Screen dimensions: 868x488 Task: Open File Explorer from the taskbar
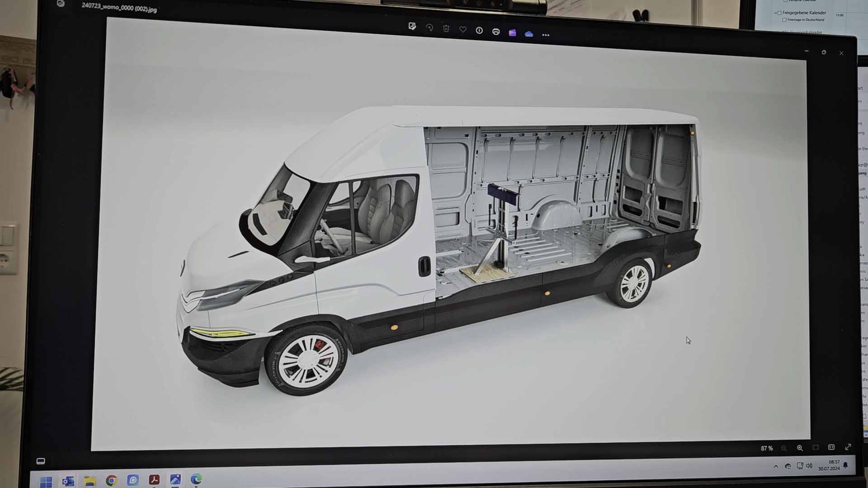click(x=90, y=481)
